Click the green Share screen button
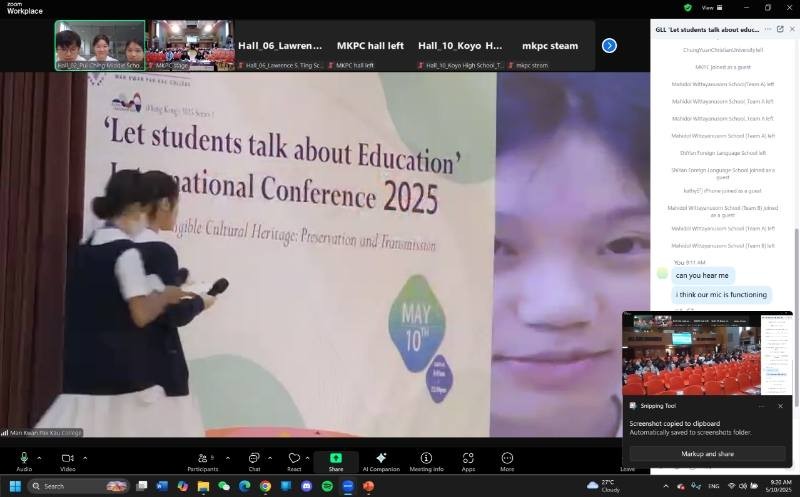Viewport: 800px width, 497px height. [336, 461]
